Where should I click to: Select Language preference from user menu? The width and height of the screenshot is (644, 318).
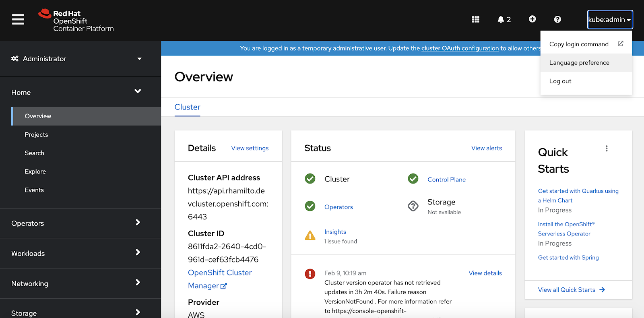[579, 63]
